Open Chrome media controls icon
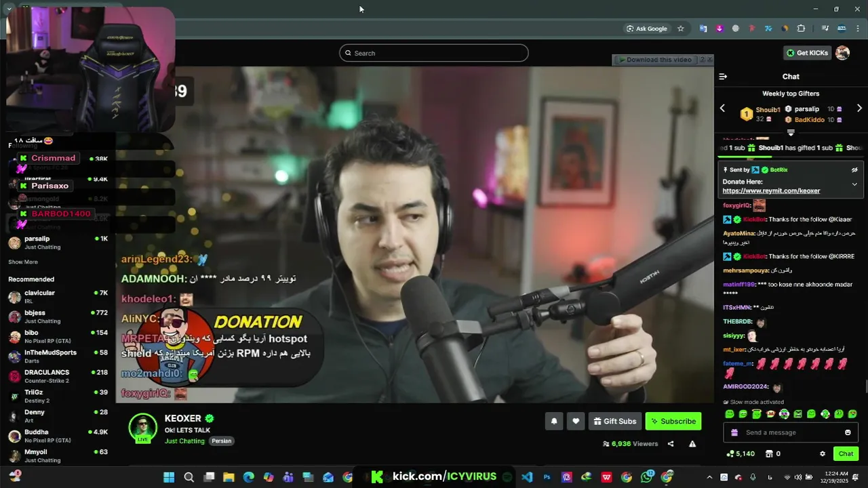The width and height of the screenshot is (868, 488). (x=825, y=28)
